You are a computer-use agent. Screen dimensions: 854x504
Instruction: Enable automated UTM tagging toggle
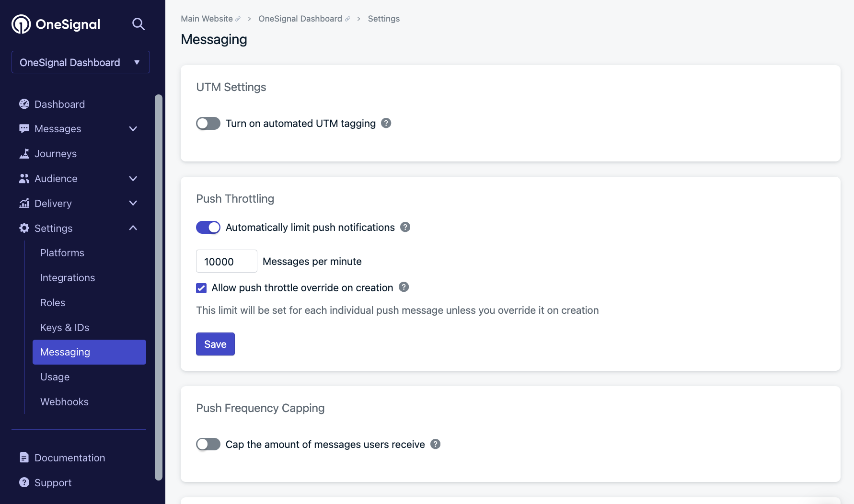pyautogui.click(x=208, y=123)
